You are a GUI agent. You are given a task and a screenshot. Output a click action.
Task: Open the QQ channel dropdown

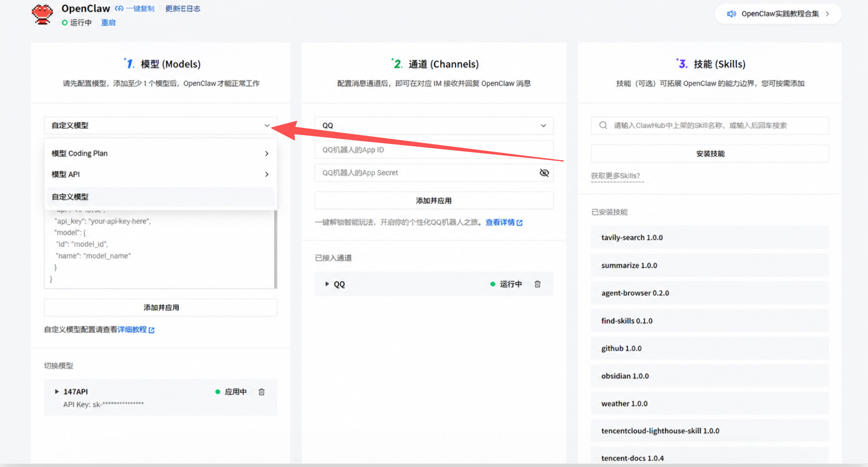434,126
